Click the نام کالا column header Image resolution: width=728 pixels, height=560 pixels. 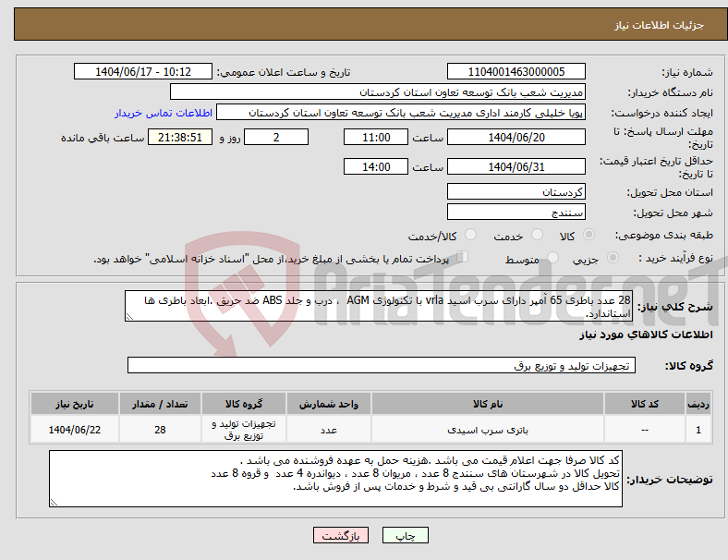[x=488, y=404]
